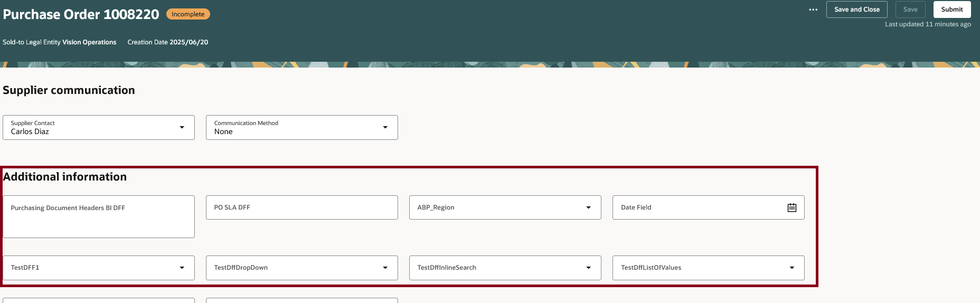Submit the purchase order

(x=952, y=10)
